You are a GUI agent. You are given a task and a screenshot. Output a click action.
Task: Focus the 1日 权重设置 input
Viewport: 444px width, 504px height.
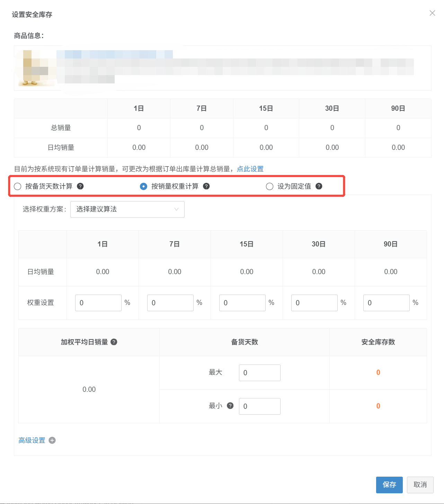pyautogui.click(x=98, y=303)
